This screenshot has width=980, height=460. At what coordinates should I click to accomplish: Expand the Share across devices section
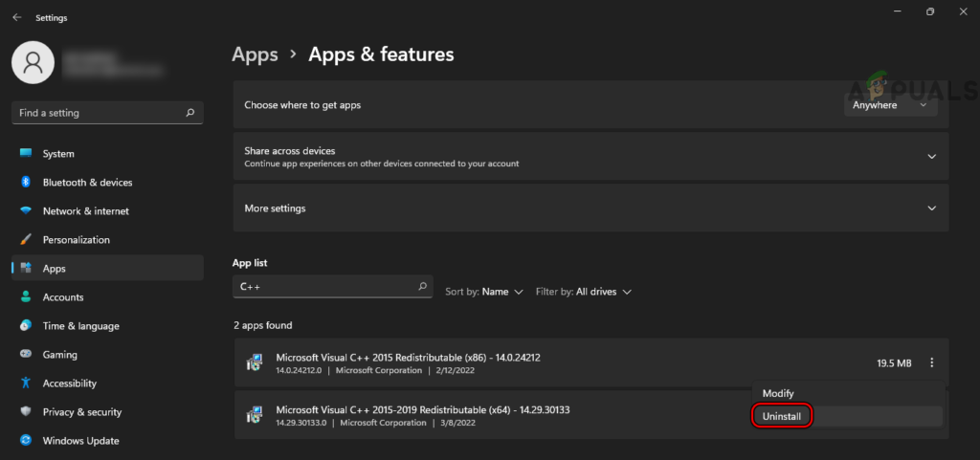932,157
